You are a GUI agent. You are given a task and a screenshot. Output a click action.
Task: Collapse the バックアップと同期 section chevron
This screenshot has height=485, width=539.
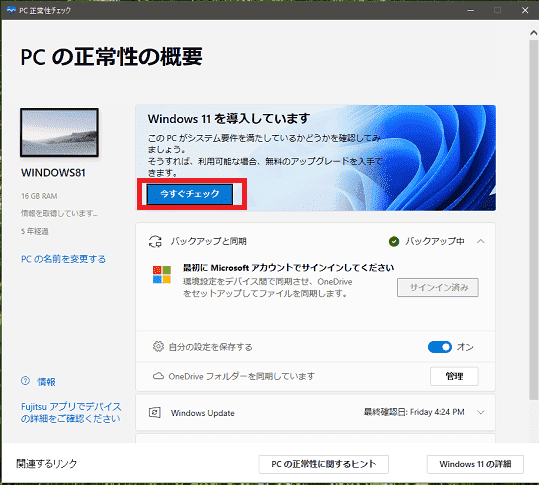click(481, 241)
